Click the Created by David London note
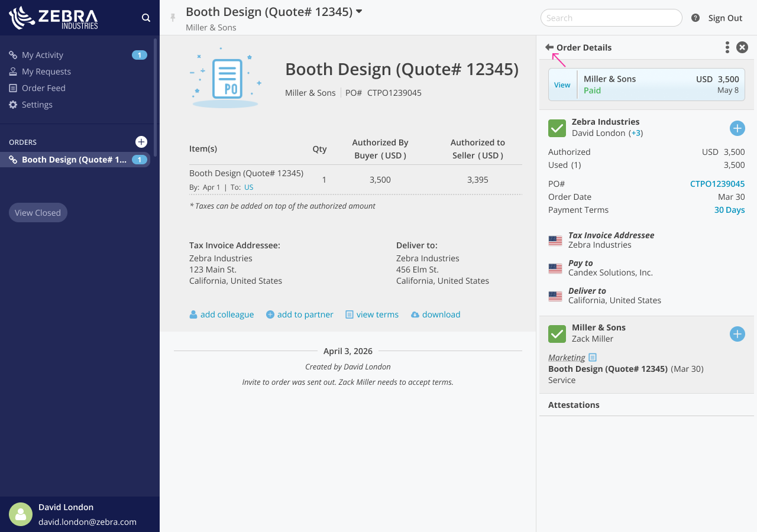The image size is (757, 532). [348, 366]
